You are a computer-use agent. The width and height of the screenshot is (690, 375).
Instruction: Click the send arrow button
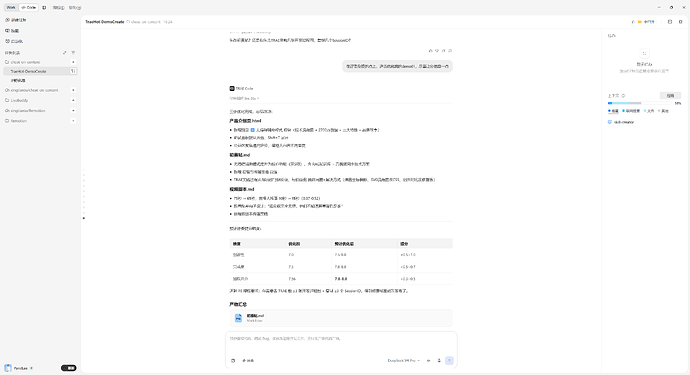[x=449, y=360]
